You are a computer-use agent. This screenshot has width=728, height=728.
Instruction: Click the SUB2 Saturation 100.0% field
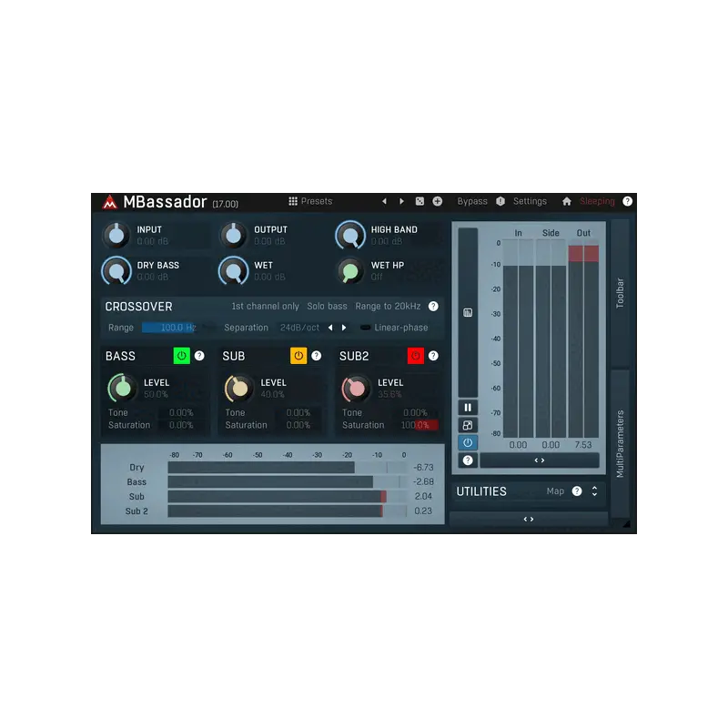tap(415, 425)
